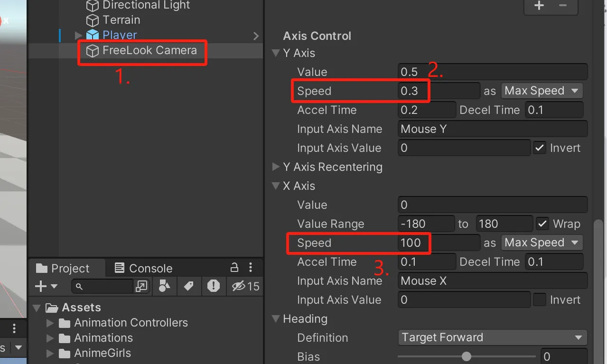Image resolution: width=607 pixels, height=364 pixels.
Task: Expand the Y Axis Recentering section
Action: pyautogui.click(x=276, y=167)
